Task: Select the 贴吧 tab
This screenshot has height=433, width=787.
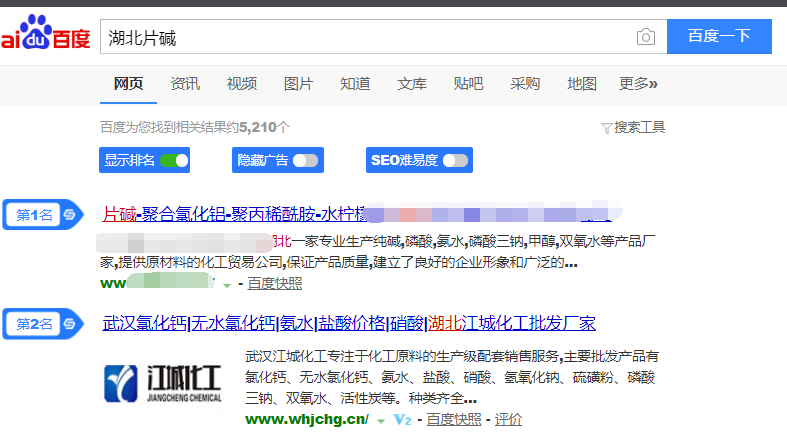Action: [468, 83]
